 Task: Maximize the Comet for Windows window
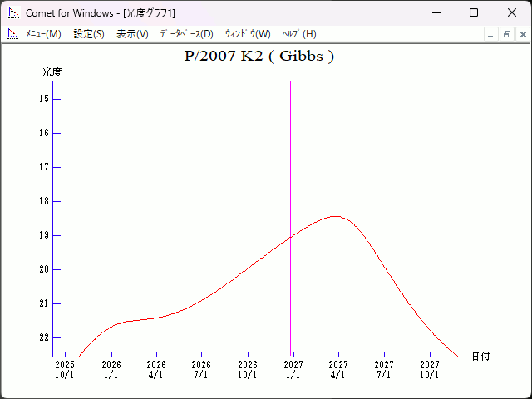tap(474, 13)
